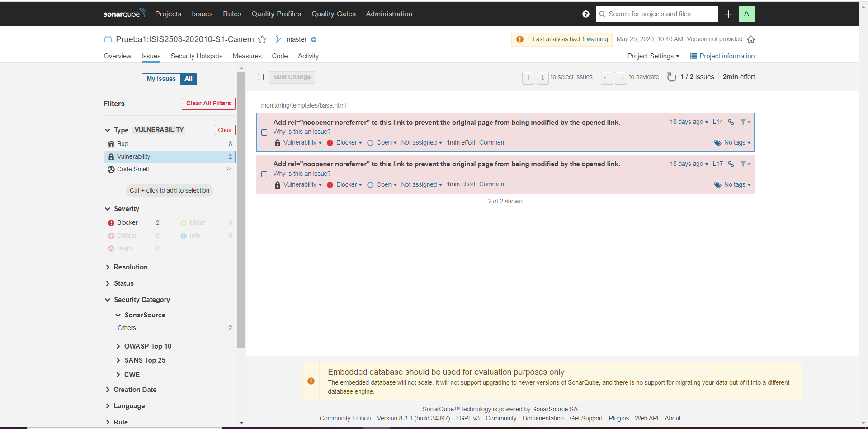Screen dimensions: 868x429
Task: Open similar issues filter for L17 issue
Action: point(745,164)
